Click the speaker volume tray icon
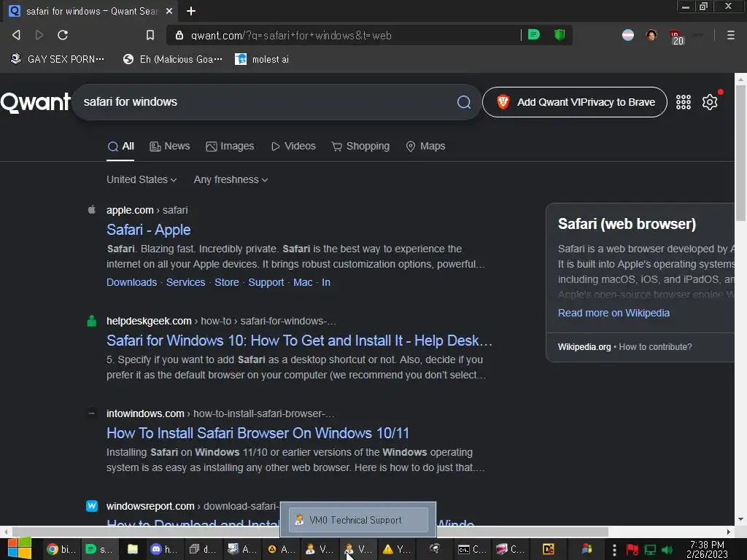The height and width of the screenshot is (560, 747). [667, 550]
